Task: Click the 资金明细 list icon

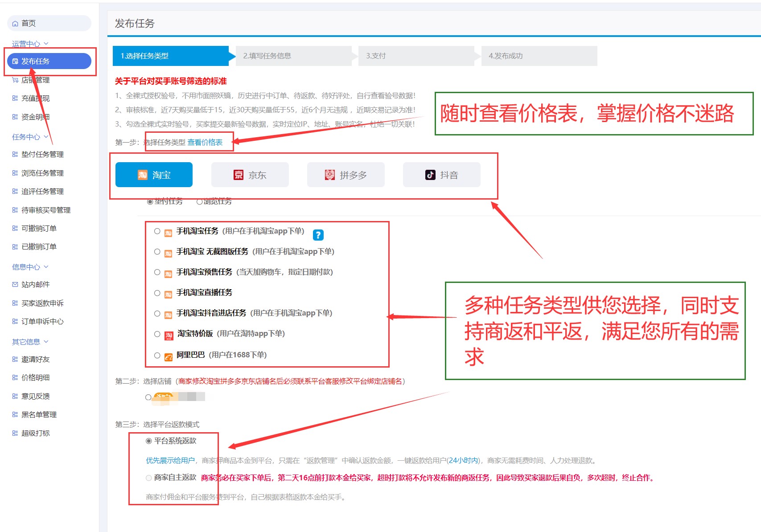Action: pos(15,117)
